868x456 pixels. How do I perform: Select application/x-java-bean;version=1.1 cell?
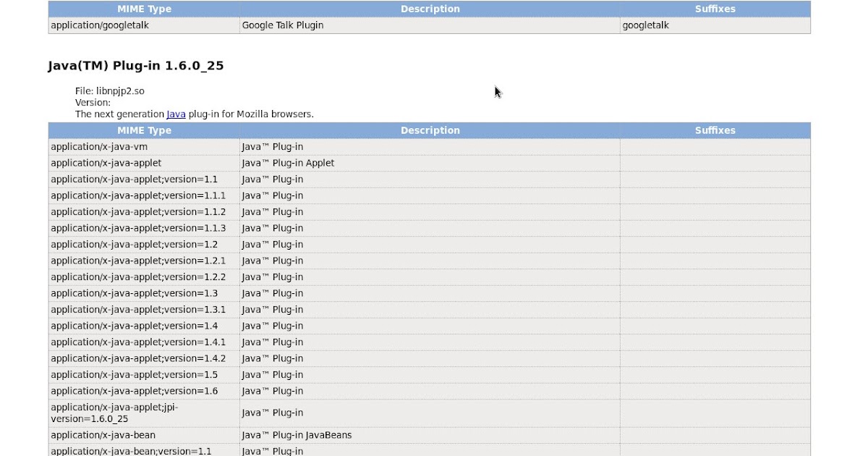coord(144,450)
